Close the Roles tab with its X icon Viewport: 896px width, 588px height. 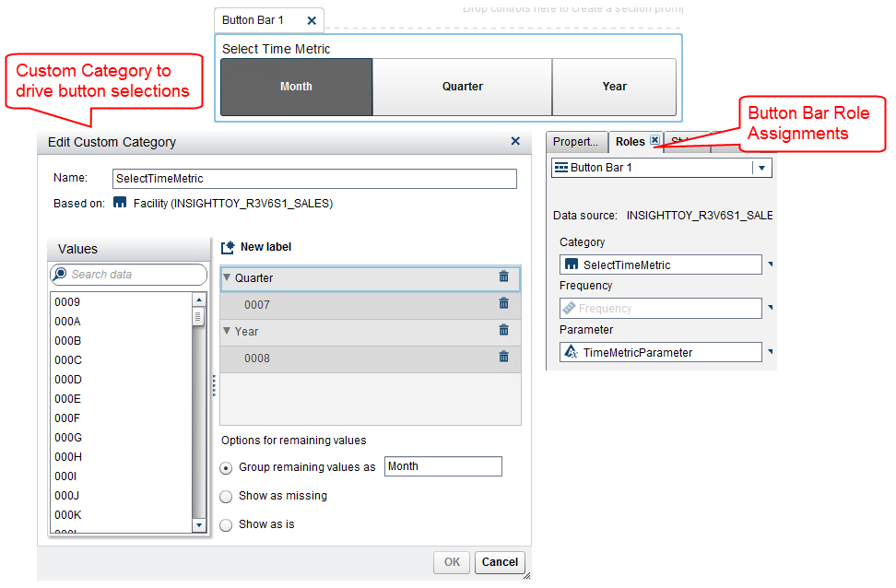pyautogui.click(x=654, y=140)
